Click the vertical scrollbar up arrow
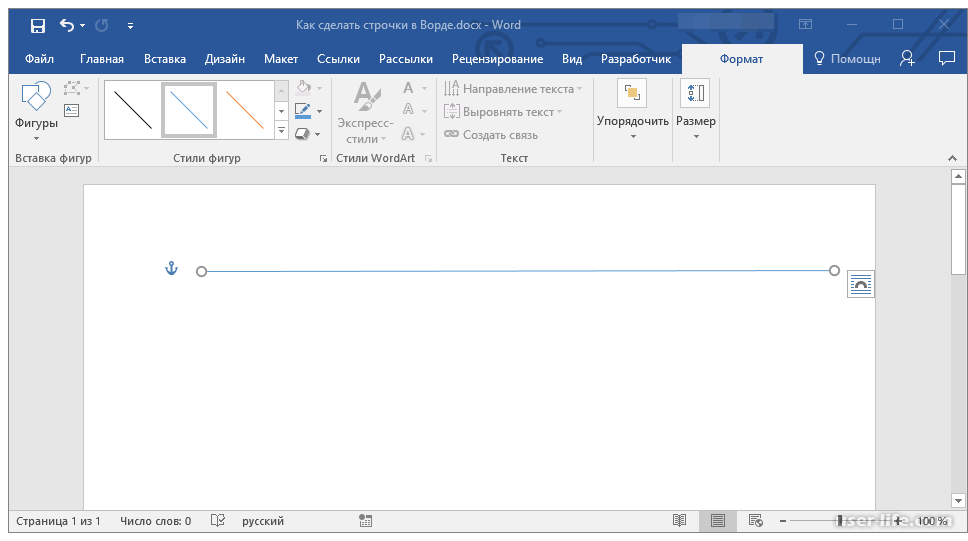This screenshot has height=541, width=968. pos(958,177)
